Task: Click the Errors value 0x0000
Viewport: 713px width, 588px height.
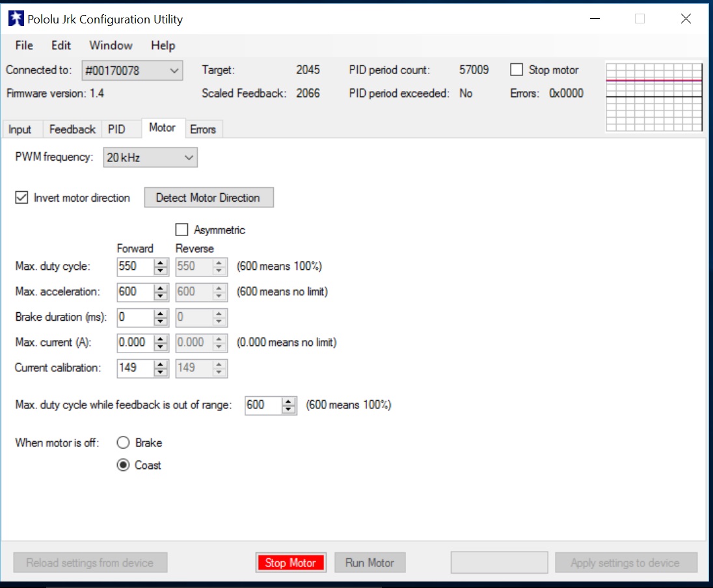Action: click(x=566, y=94)
